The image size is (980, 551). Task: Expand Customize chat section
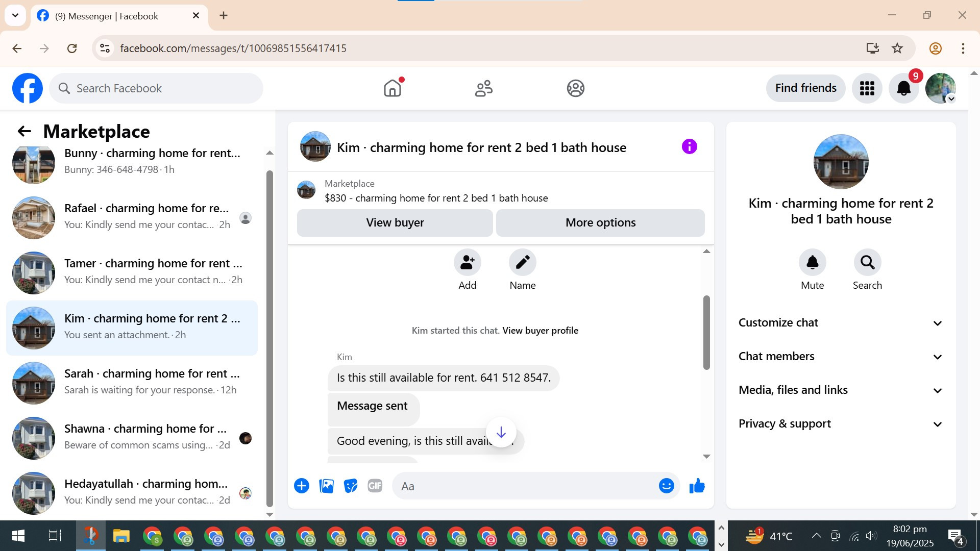[841, 323]
